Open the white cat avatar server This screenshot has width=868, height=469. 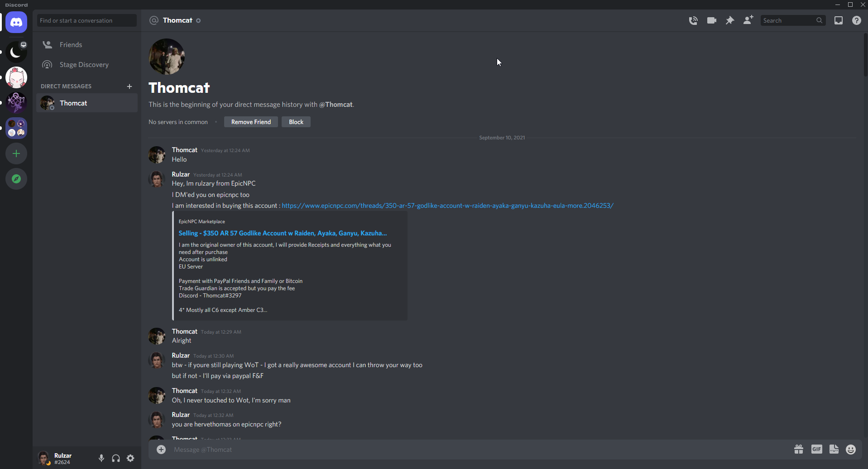pos(16,77)
